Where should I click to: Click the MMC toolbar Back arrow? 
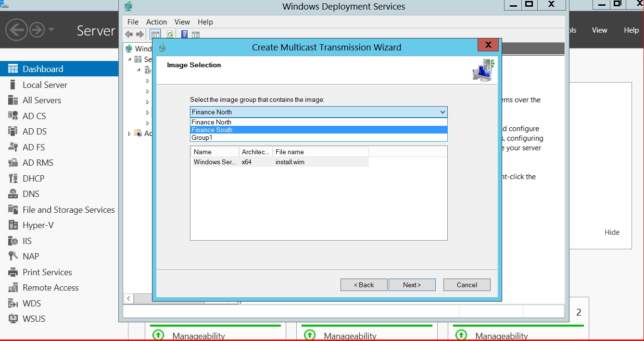tap(128, 34)
